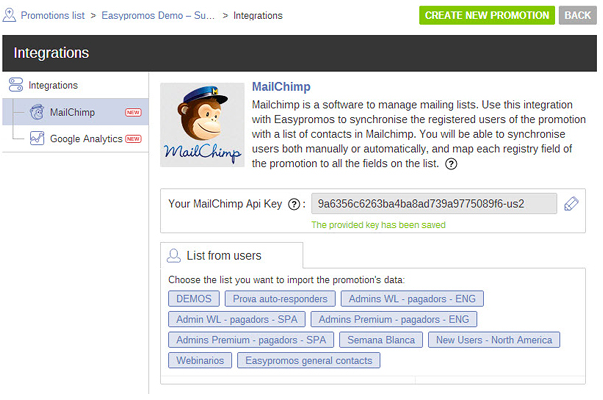
Task: Click the user pin icon before Promotions list
Action: 9,15
